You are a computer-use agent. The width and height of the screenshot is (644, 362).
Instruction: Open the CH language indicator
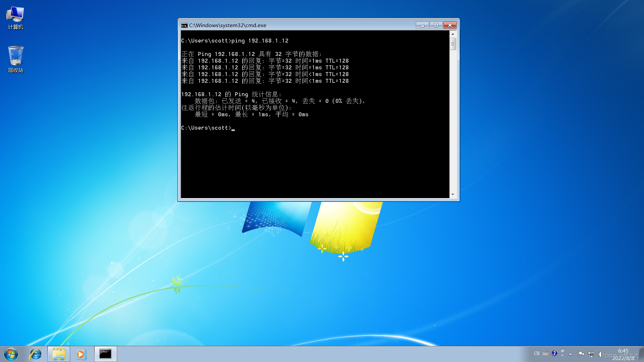click(537, 354)
